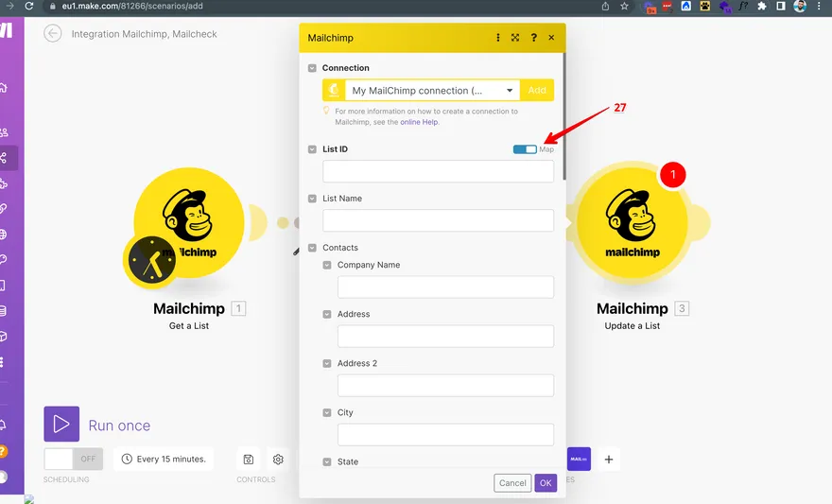Open the Every 15 minutes schedule setting
Viewport: 832px width, 504px height.
(164, 459)
